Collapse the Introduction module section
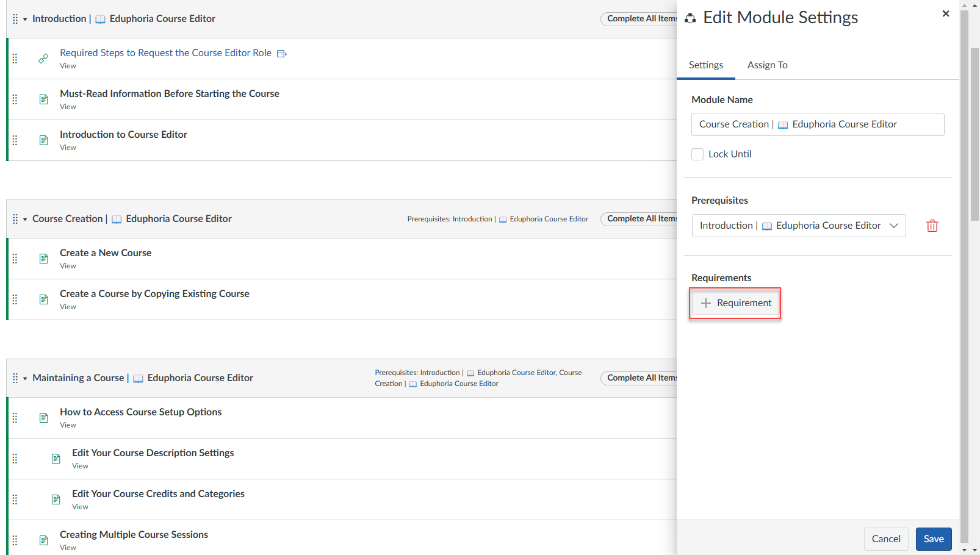 (24, 19)
